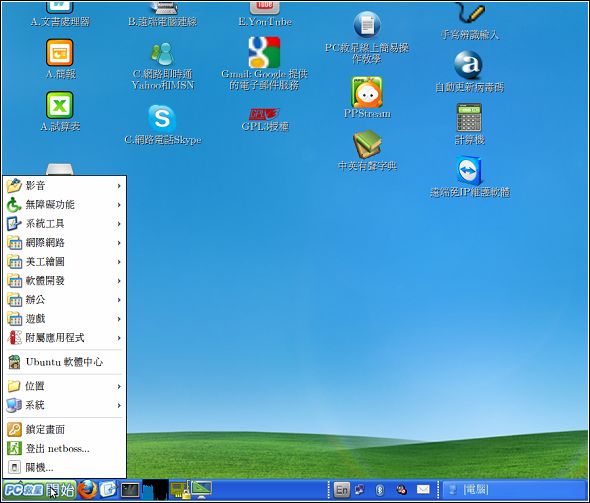
Task: Open the 系統 system menu item
Action: tap(64, 405)
